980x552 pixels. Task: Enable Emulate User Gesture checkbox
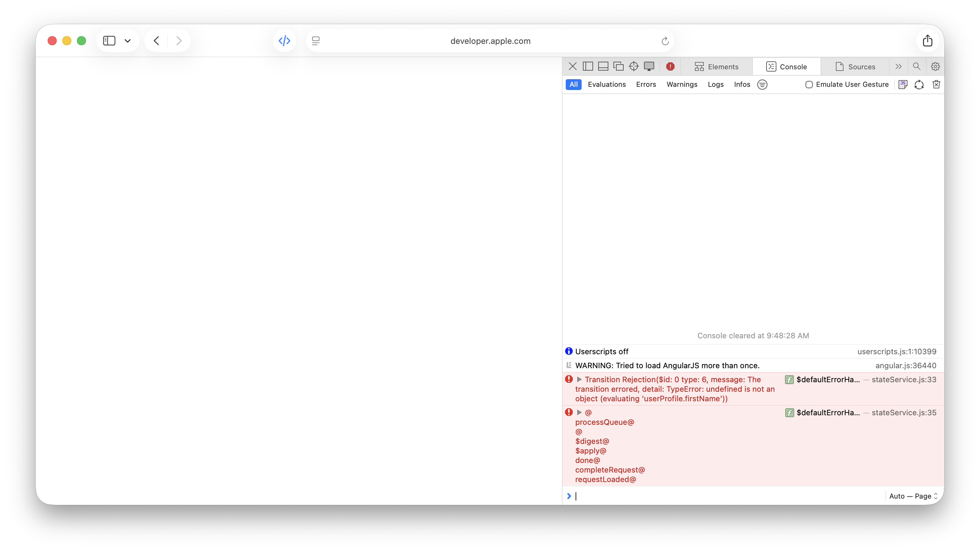click(x=809, y=84)
